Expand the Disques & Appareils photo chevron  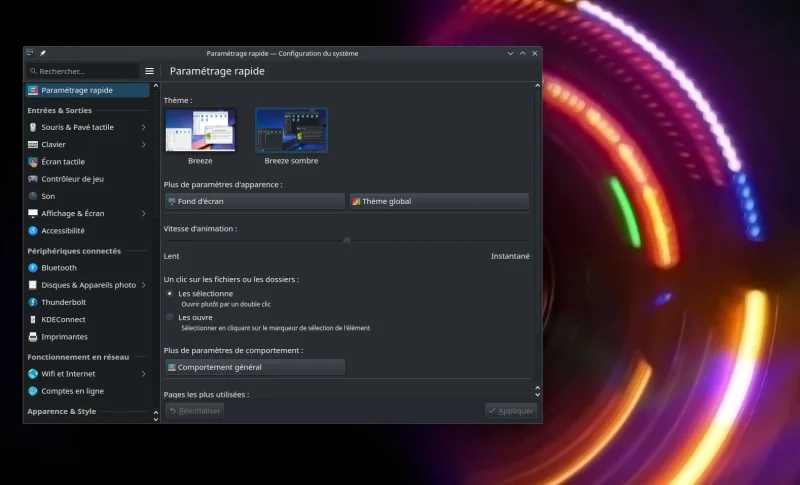click(x=143, y=285)
